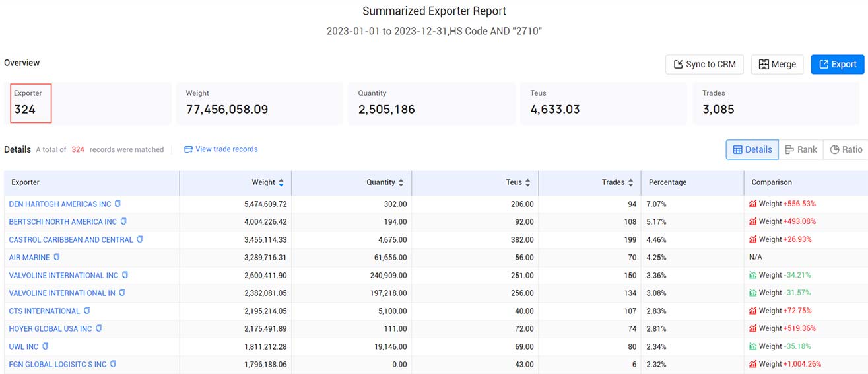Click the Export button
The height and width of the screenshot is (374, 868).
point(838,64)
